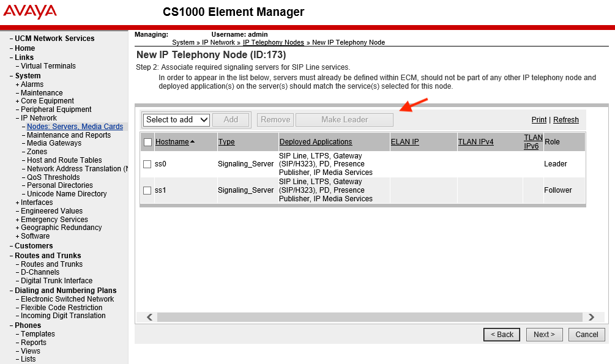Open Host and Route Tables
Viewport: 615px width, 364px height.
[64, 160]
